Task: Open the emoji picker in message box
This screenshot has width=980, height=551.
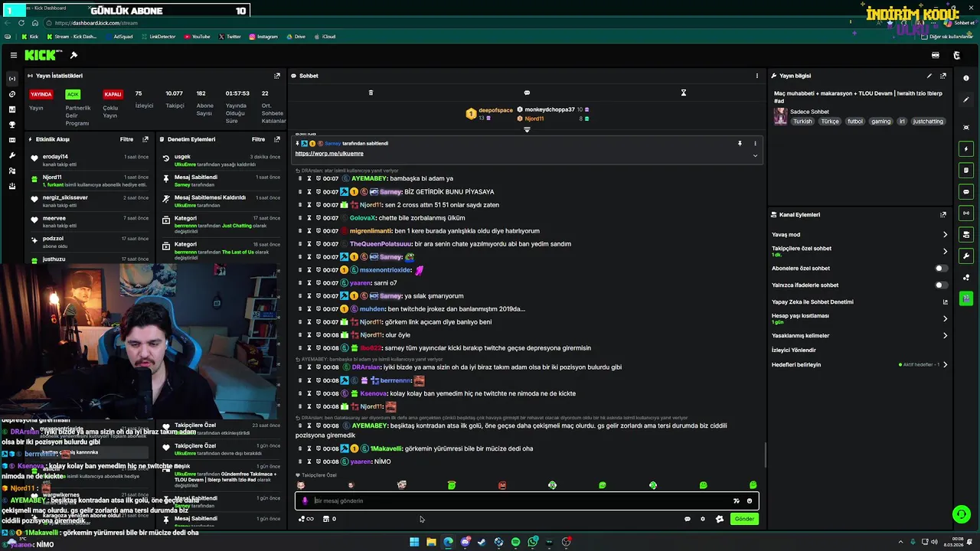Action: point(750,501)
